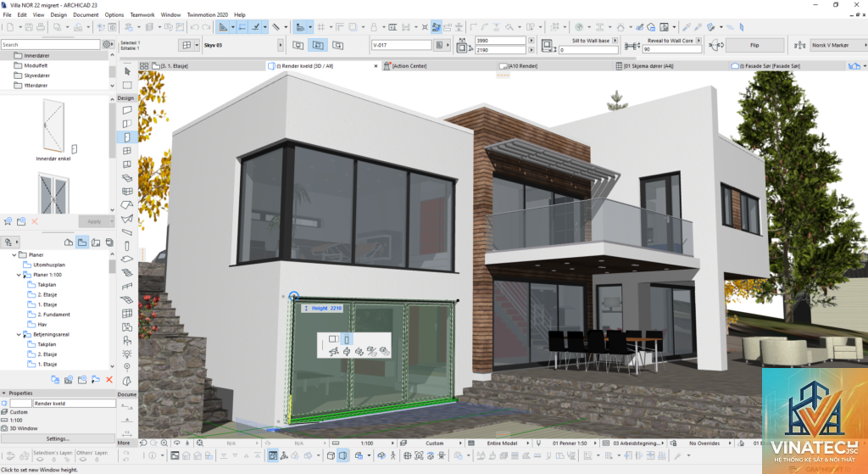Switch to the A10 Render tab
This screenshot has width=868, height=474.
pos(522,66)
